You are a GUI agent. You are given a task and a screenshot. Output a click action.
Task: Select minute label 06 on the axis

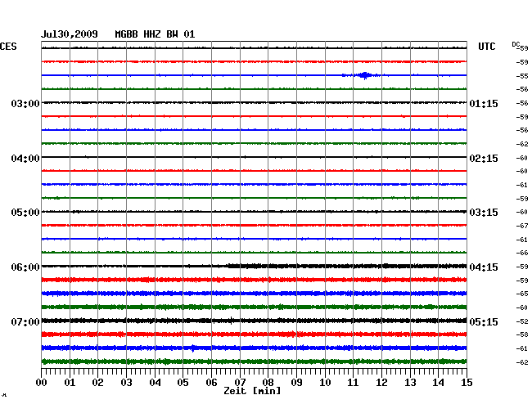click(x=211, y=383)
